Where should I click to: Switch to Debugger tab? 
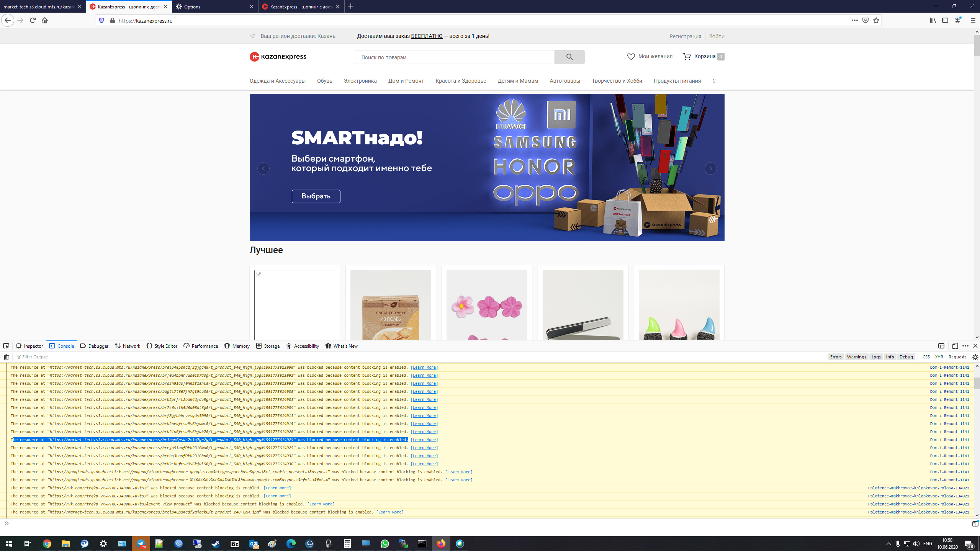[x=94, y=346]
